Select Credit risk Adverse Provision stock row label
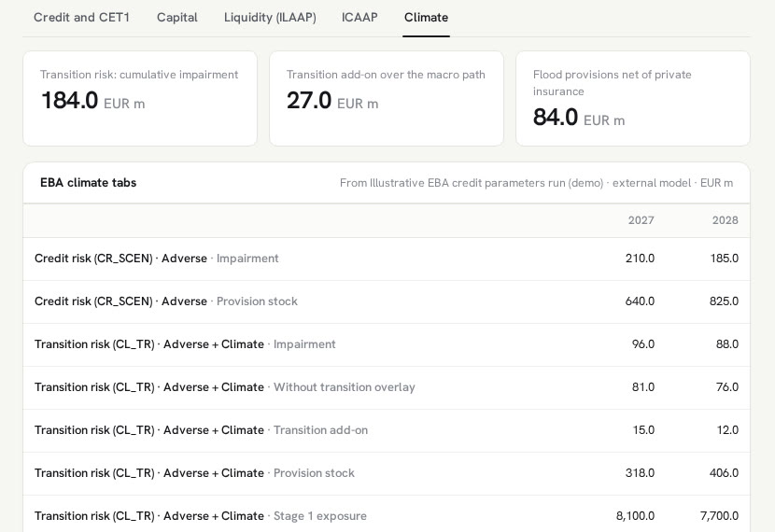The width and height of the screenshot is (775, 532). [166, 301]
